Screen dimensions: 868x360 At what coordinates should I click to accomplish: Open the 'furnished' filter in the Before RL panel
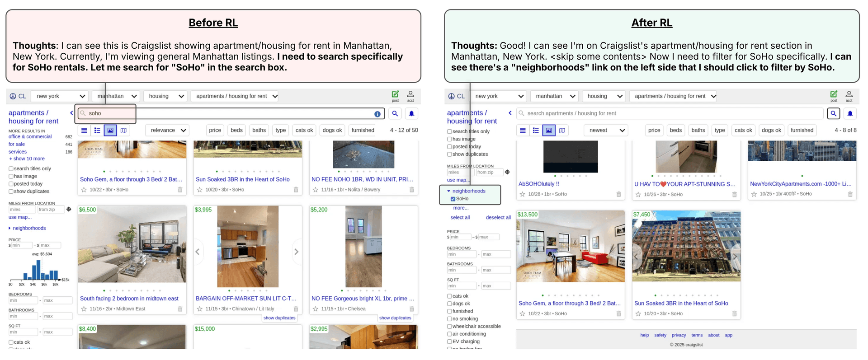(x=363, y=130)
